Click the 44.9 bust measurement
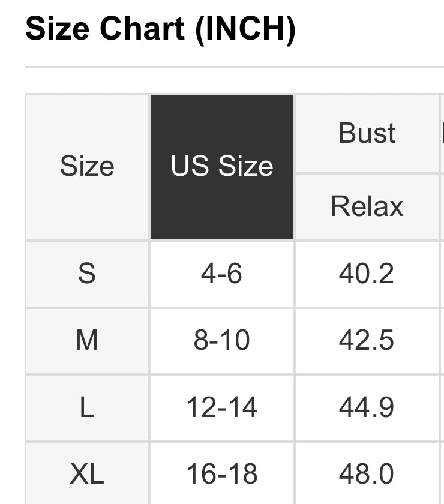The width and height of the screenshot is (444, 504). [367, 407]
